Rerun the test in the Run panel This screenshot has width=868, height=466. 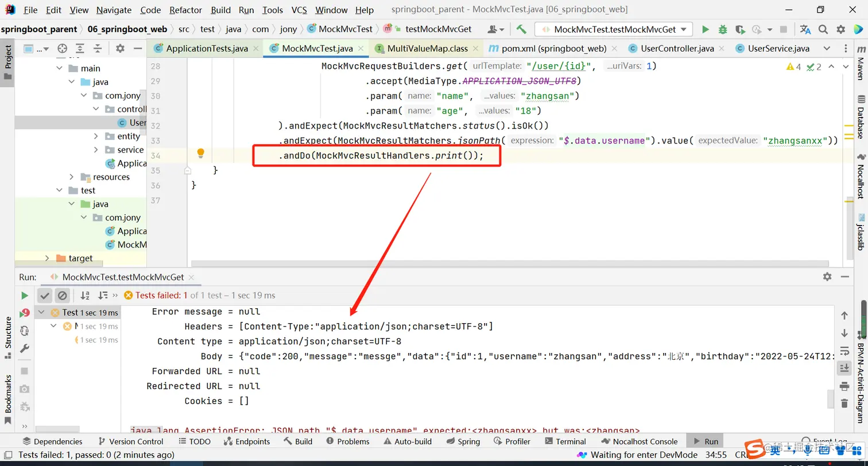[24, 296]
